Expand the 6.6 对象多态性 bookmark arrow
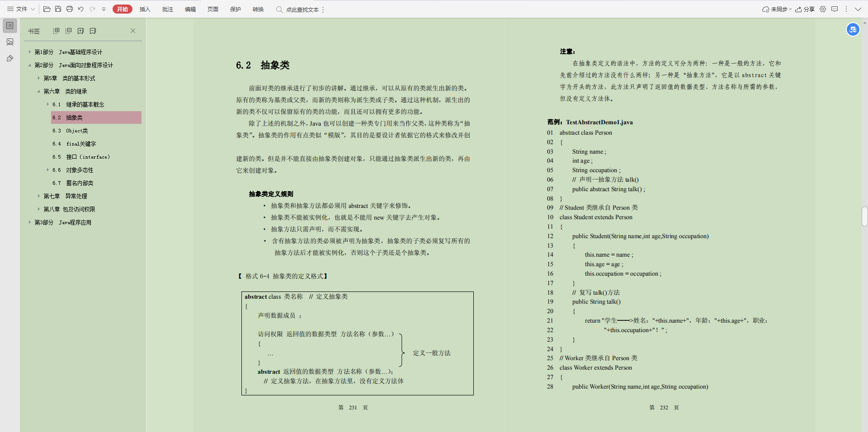 tap(48, 170)
